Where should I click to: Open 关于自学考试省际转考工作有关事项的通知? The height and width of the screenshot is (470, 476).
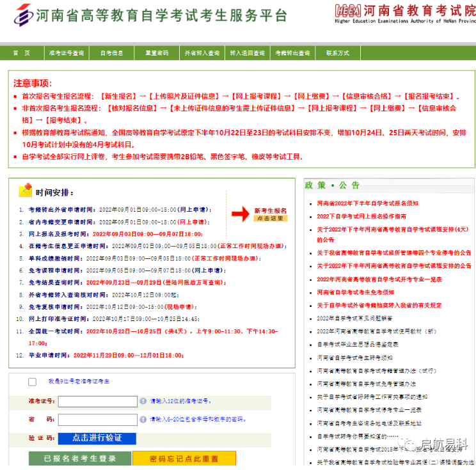[x=372, y=397]
